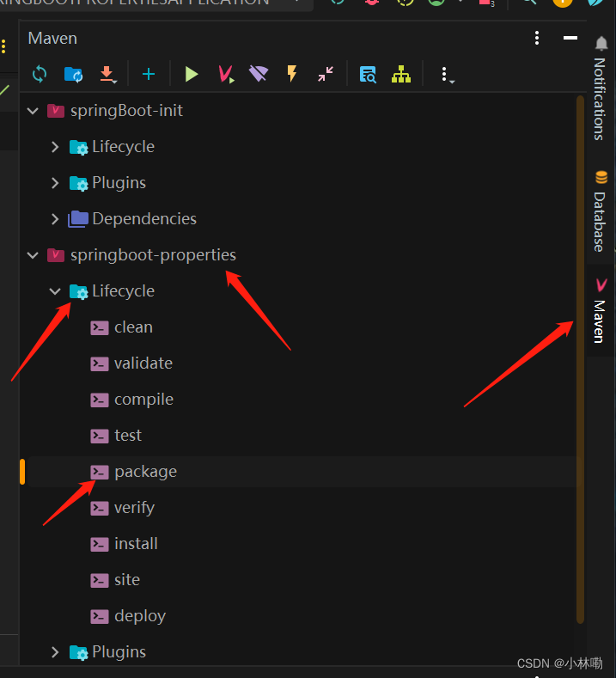Click the Maven tree vertical scrollbar
This screenshot has height=678, width=616.
(x=580, y=359)
